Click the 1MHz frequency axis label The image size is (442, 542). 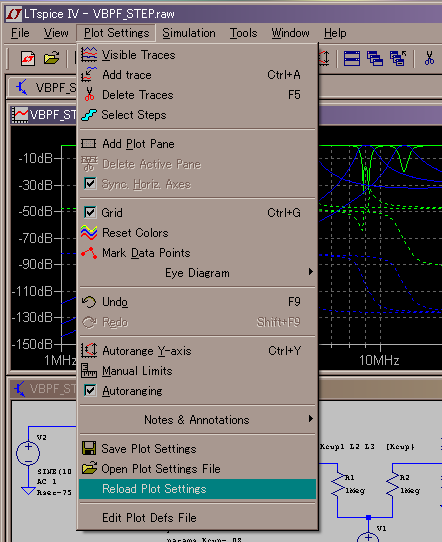[60, 361]
